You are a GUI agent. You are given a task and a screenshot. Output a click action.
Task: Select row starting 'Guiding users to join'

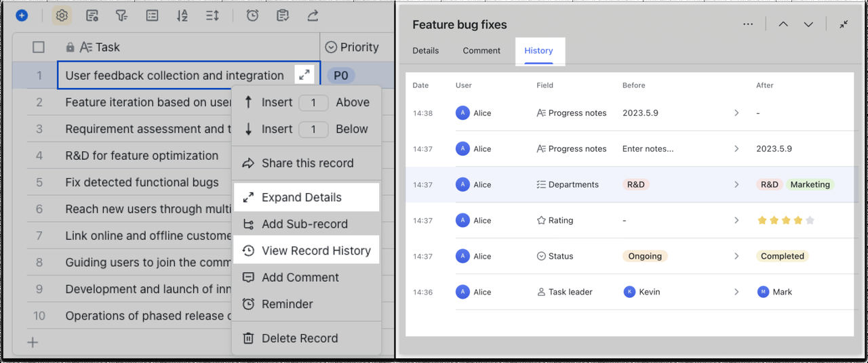coord(149,262)
